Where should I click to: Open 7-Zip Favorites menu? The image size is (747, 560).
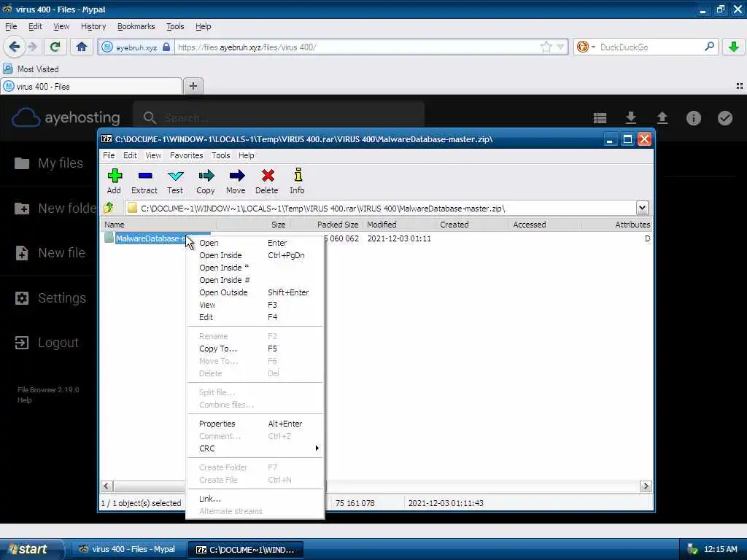186,155
